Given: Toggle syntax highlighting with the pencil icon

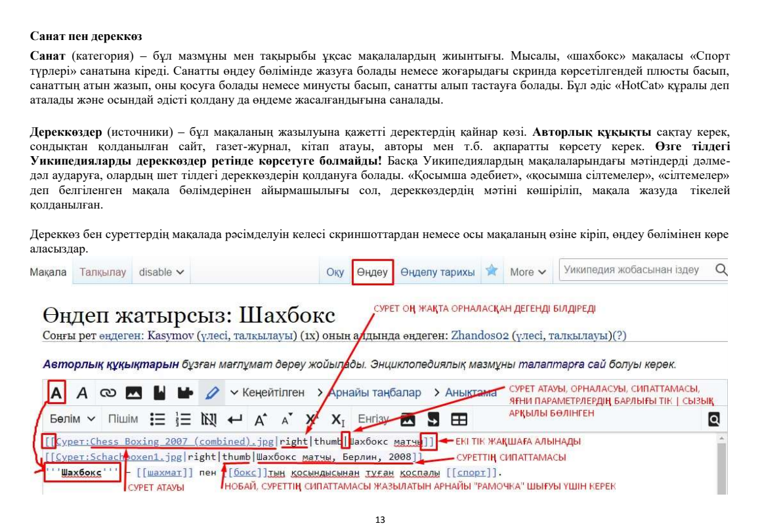Looking at the screenshot, I should [x=211, y=393].
